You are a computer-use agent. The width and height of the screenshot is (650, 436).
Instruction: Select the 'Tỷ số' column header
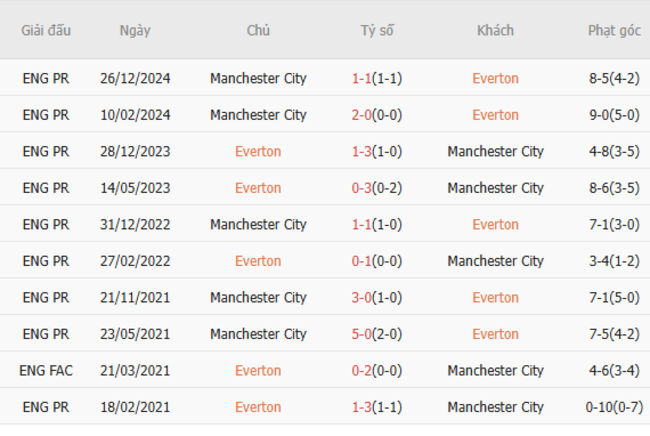pos(377,30)
